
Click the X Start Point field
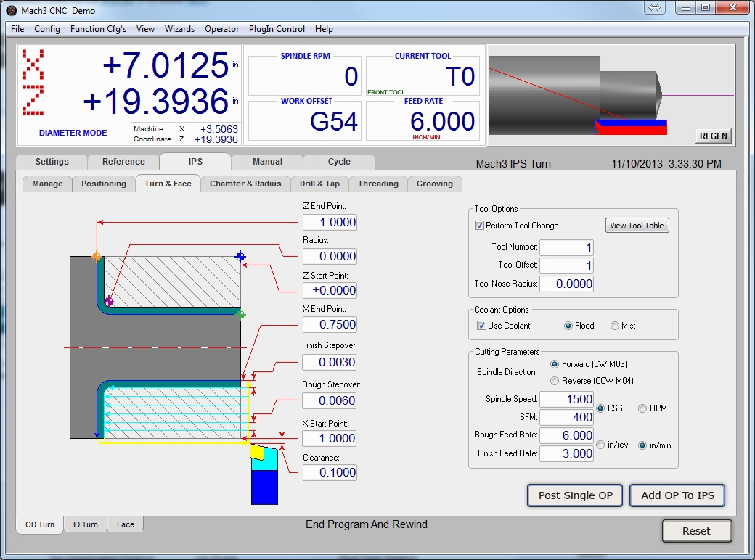(330, 438)
